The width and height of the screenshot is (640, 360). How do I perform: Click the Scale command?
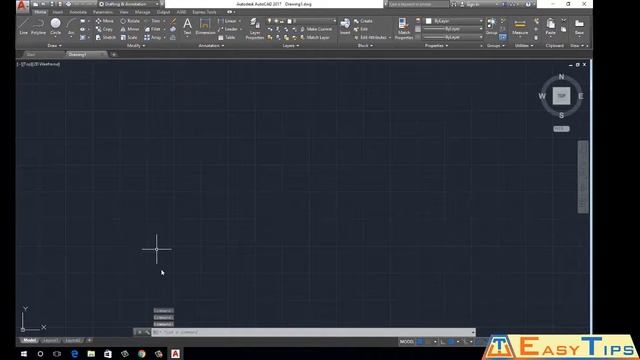(129, 38)
